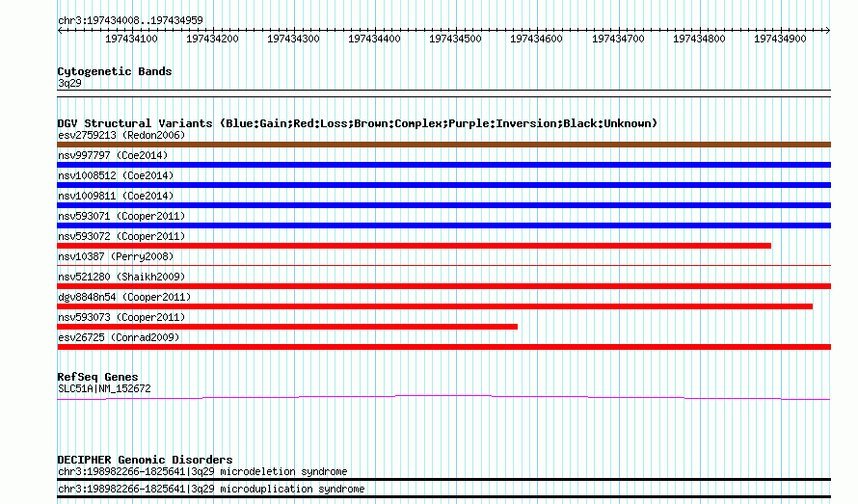
Task: Click the nsv1009811 (Coe2014) label
Action: point(116,196)
